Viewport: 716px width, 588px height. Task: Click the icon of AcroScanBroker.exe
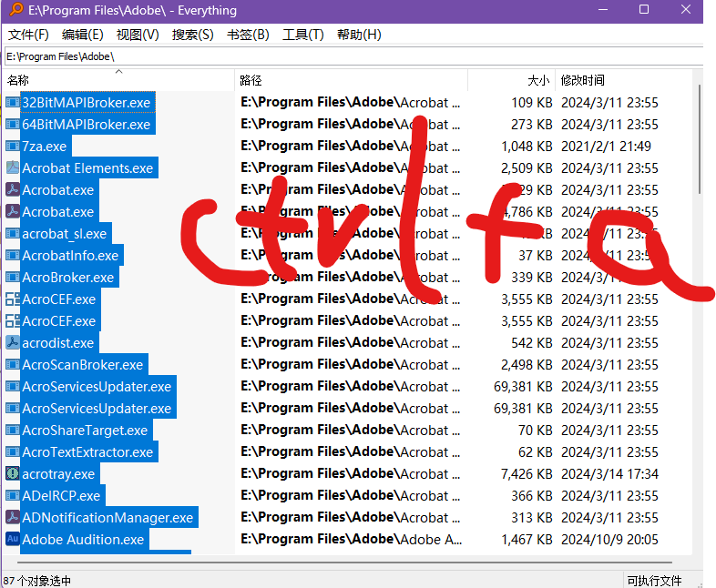coord(13,364)
